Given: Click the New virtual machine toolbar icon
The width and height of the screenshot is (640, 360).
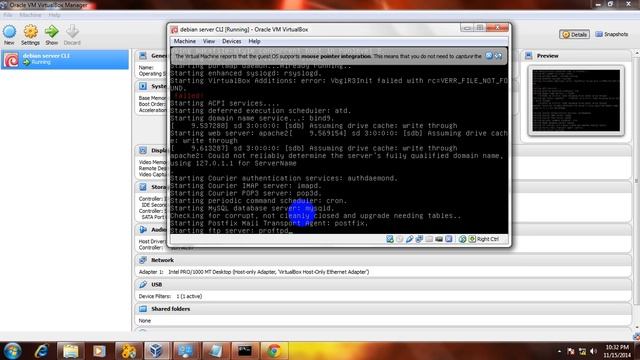Looking at the screenshot, I should click(9, 32).
